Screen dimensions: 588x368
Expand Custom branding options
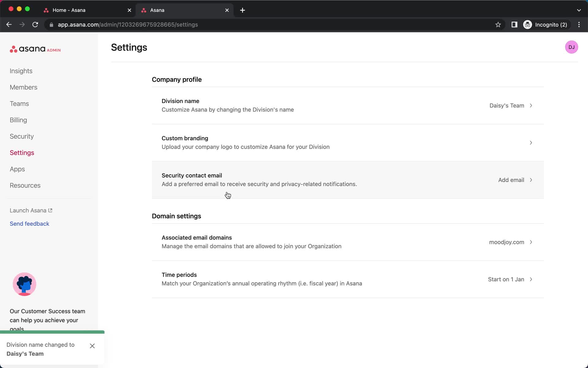[x=531, y=143]
